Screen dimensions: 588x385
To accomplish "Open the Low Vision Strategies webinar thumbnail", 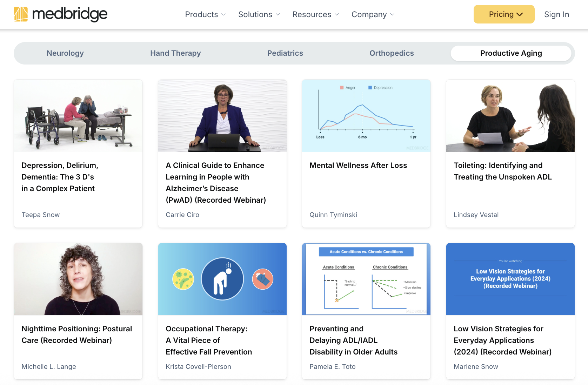I will pyautogui.click(x=510, y=279).
